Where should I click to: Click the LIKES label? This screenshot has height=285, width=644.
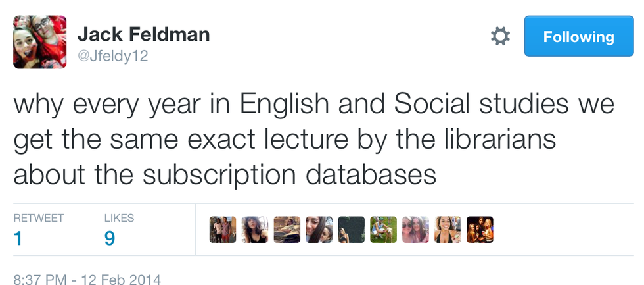coord(119,218)
